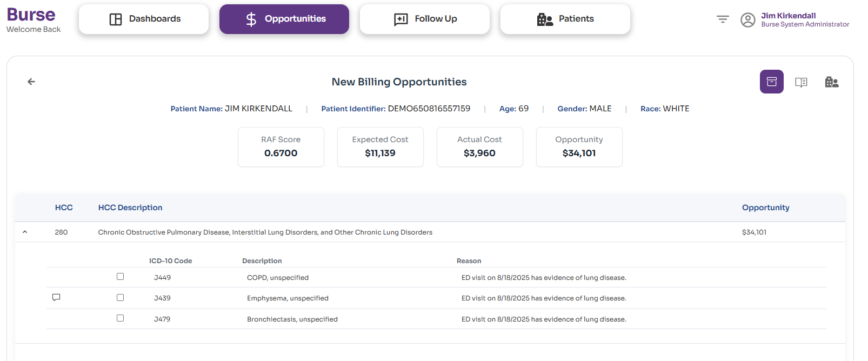Collapse the HCC 280 row chevron
Viewport: 868px width, 361px height.
25,232
